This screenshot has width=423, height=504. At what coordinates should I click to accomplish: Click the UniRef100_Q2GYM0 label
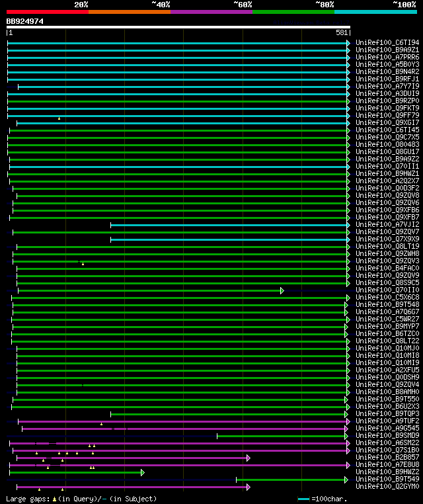pyautogui.click(x=387, y=487)
